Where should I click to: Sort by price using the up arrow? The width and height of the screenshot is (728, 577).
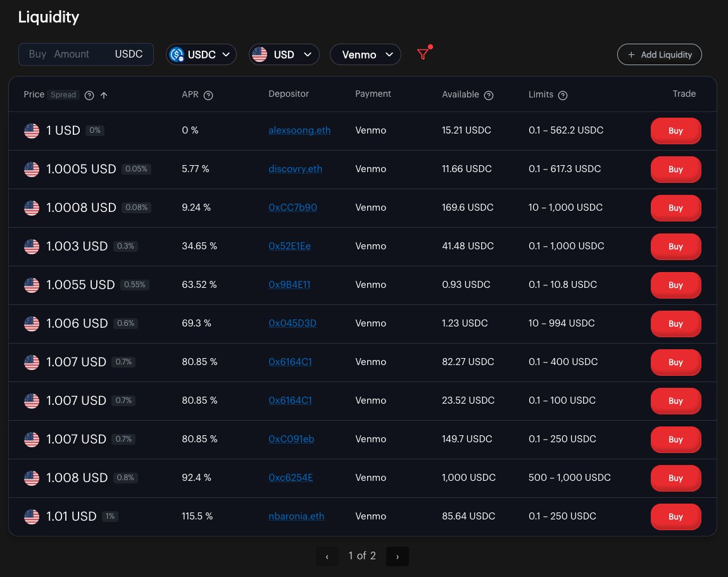pyautogui.click(x=104, y=95)
